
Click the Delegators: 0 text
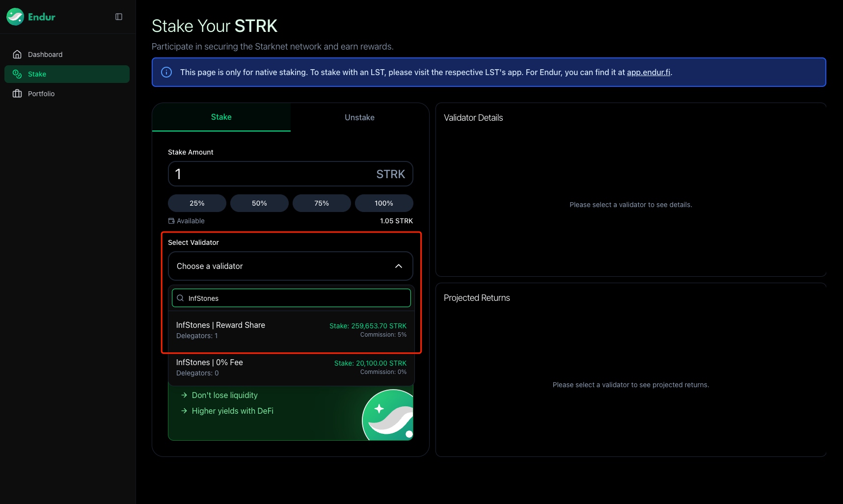pos(197,373)
